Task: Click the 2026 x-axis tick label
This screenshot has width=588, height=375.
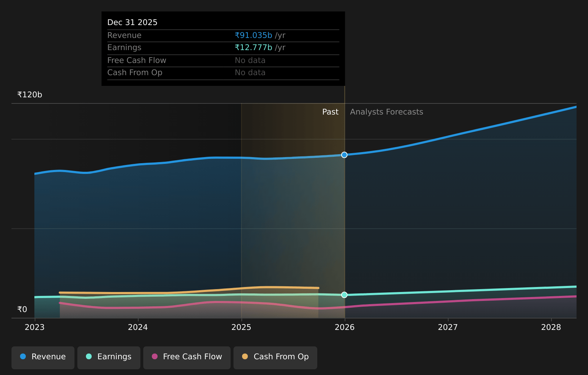Action: click(344, 327)
